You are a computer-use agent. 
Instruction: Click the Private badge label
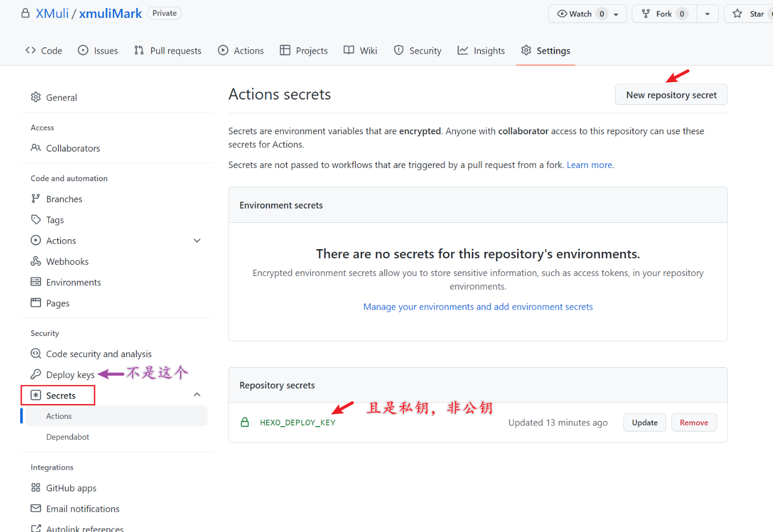click(165, 13)
